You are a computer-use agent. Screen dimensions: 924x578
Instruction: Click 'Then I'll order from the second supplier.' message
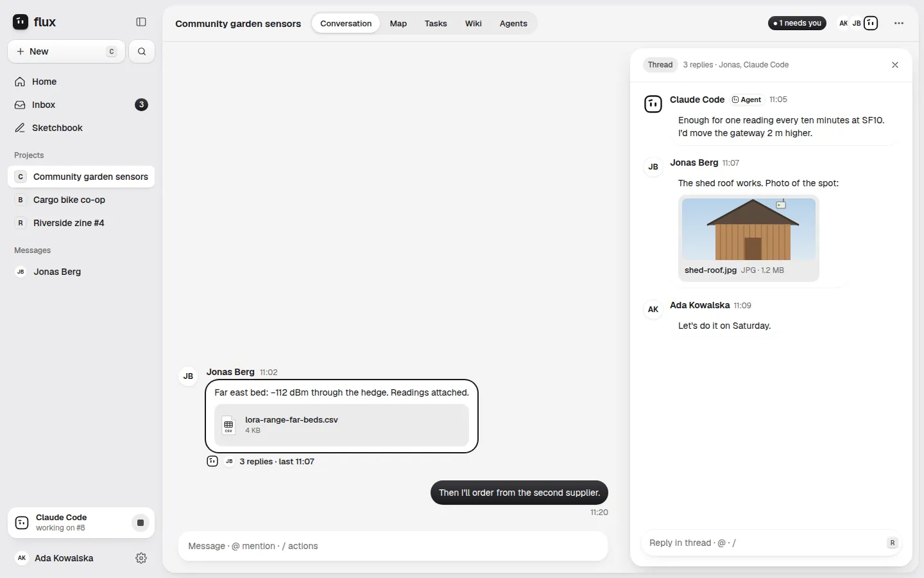pos(519,493)
